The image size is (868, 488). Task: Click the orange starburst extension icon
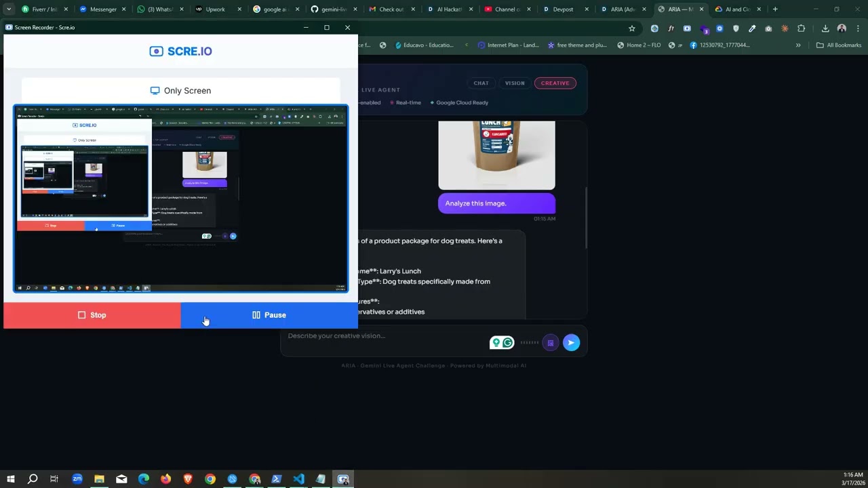pos(785,28)
